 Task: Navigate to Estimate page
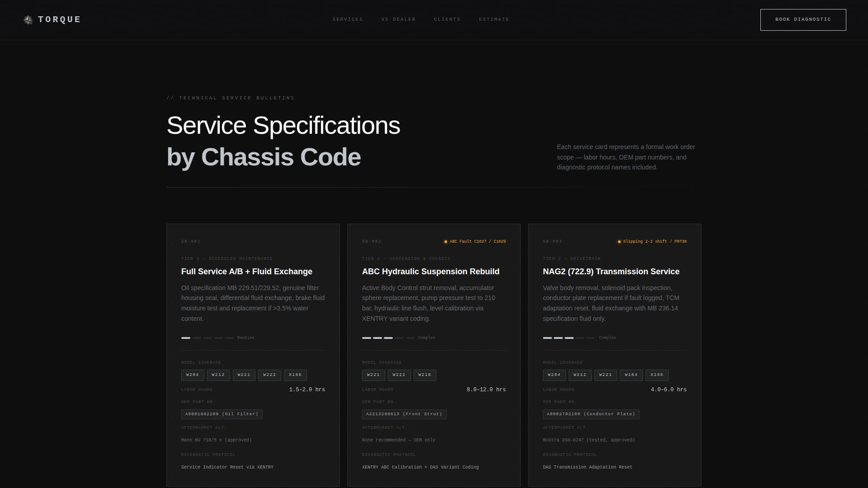(x=494, y=19)
